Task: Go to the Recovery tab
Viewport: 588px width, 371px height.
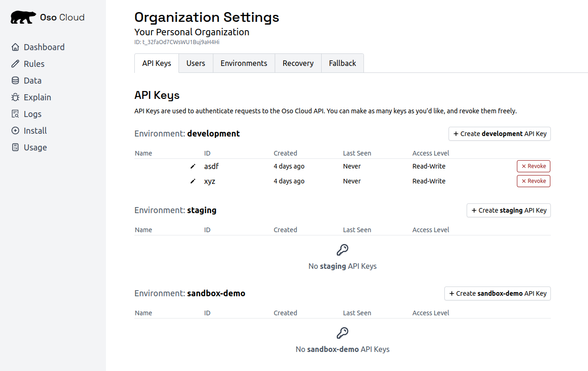Action: click(298, 63)
